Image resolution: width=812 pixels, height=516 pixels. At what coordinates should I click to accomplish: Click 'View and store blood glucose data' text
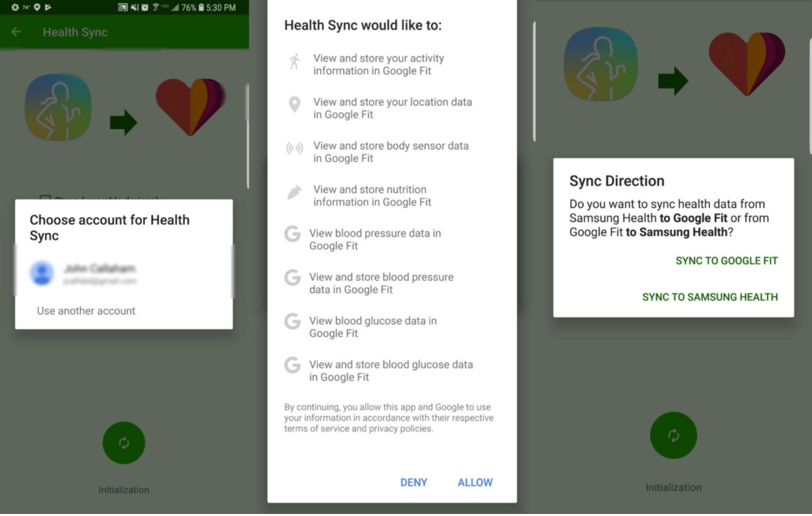(x=391, y=370)
